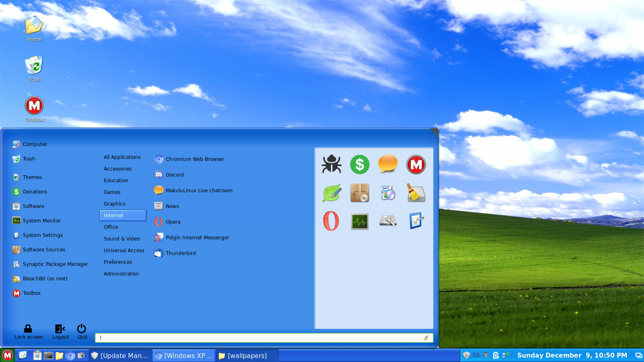This screenshot has height=362, width=644.
Task: Launch Opera from the application list
Action: pos(167,222)
